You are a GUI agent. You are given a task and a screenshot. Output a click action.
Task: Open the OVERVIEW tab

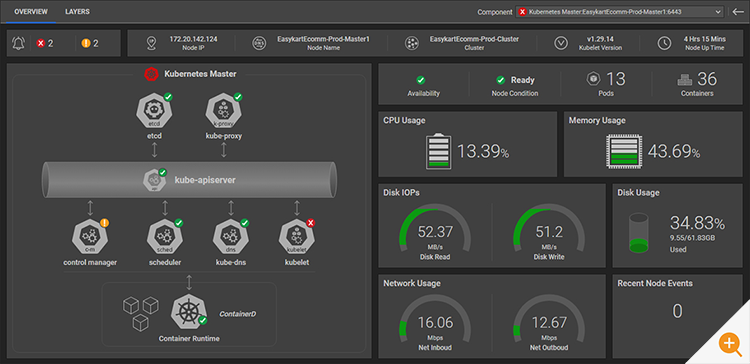tap(31, 11)
